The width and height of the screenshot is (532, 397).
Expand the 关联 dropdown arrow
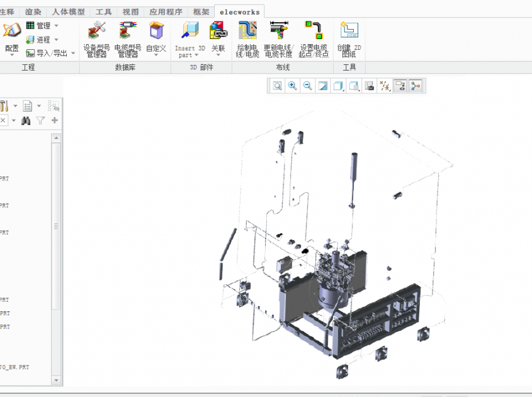(x=218, y=55)
